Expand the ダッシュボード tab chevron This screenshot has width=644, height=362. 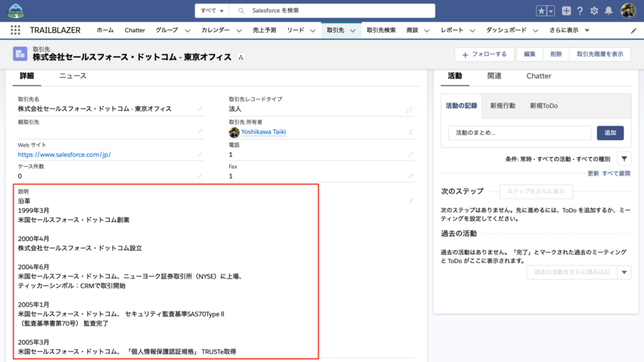(x=535, y=31)
